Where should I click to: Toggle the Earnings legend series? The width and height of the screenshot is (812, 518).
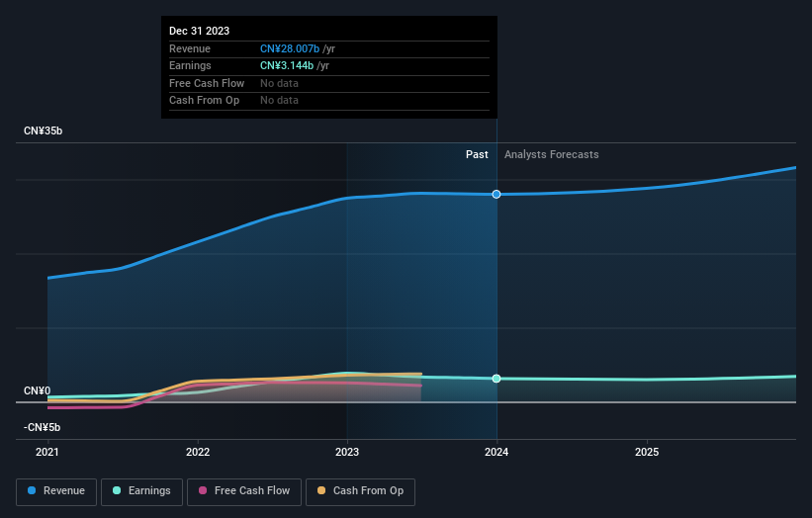click(141, 491)
